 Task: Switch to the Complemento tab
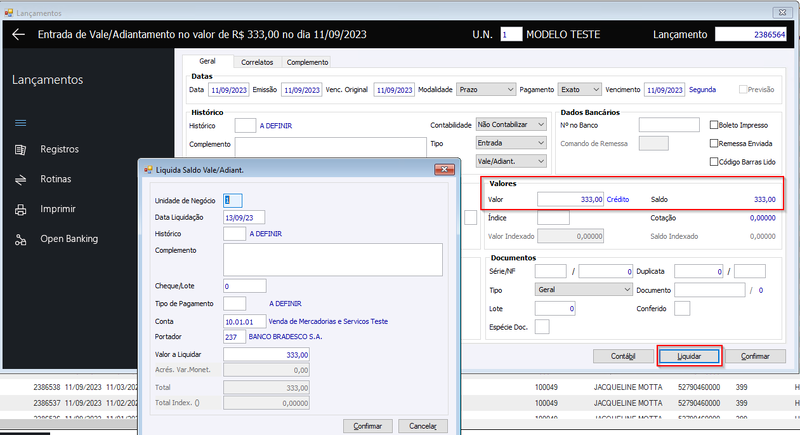point(307,62)
